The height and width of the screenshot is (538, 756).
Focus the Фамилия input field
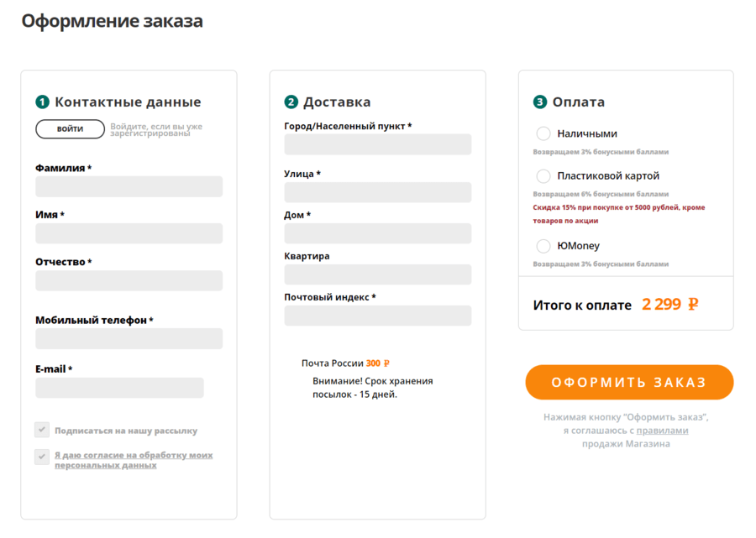pos(129,186)
